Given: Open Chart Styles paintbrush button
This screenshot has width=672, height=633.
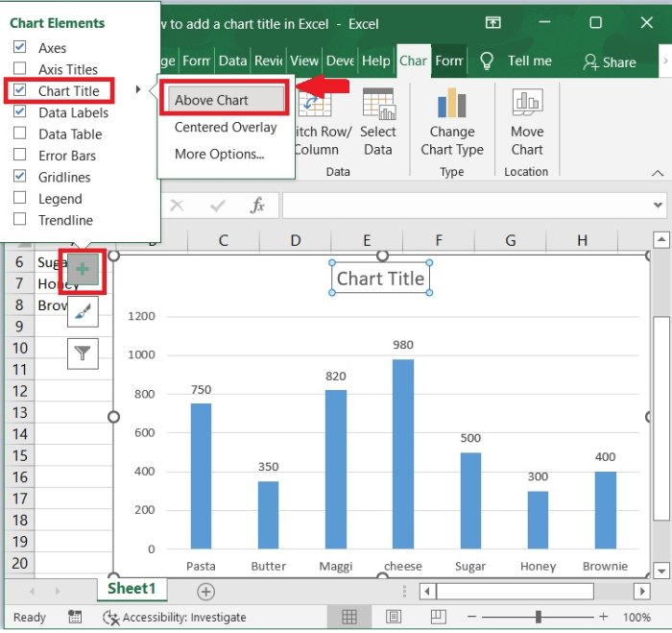Looking at the screenshot, I should click(x=83, y=312).
